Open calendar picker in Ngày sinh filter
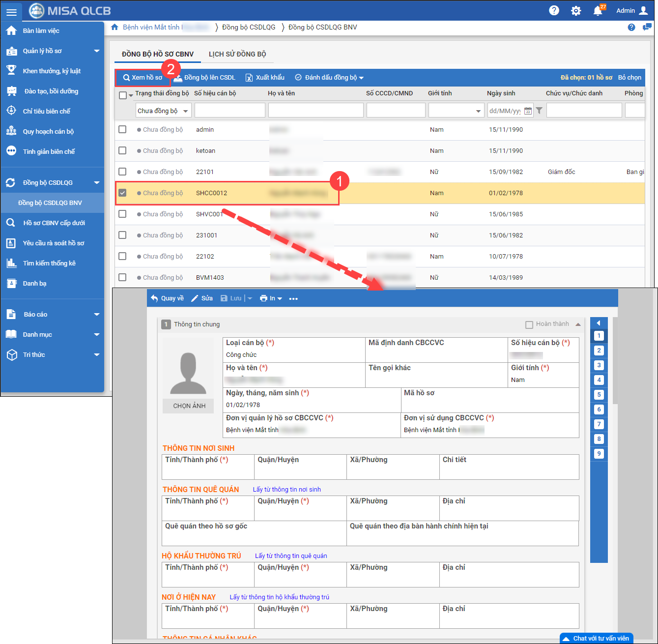658x644 pixels. (x=528, y=111)
